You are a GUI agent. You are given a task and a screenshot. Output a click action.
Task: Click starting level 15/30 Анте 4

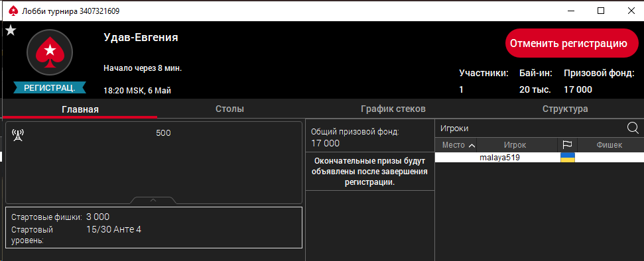pyautogui.click(x=114, y=229)
